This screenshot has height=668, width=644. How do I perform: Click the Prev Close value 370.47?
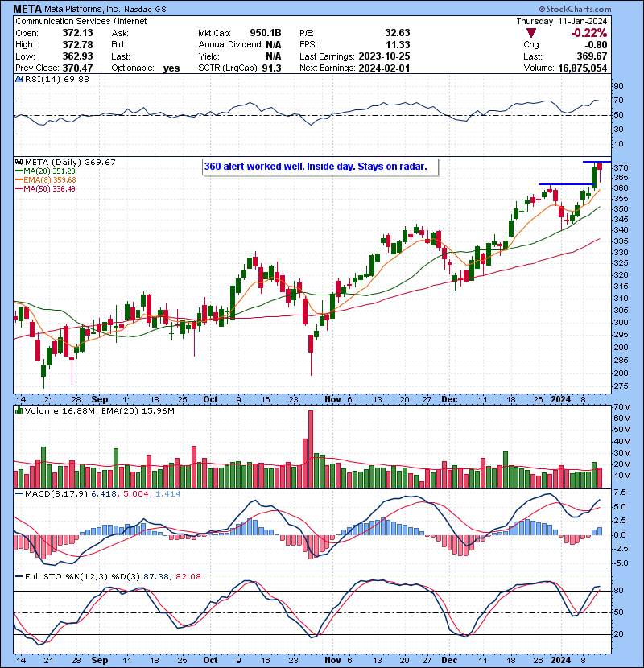[x=77, y=68]
